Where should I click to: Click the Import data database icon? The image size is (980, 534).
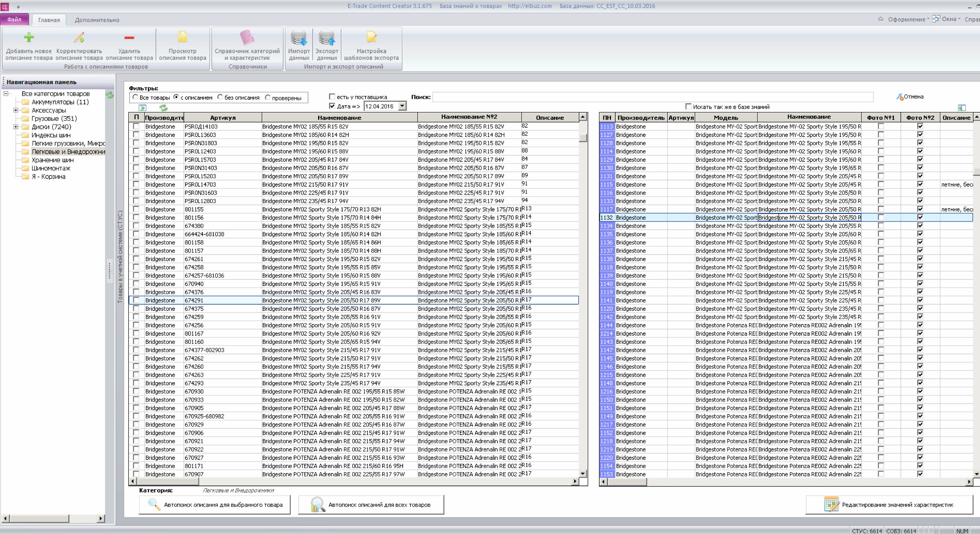coord(299,38)
